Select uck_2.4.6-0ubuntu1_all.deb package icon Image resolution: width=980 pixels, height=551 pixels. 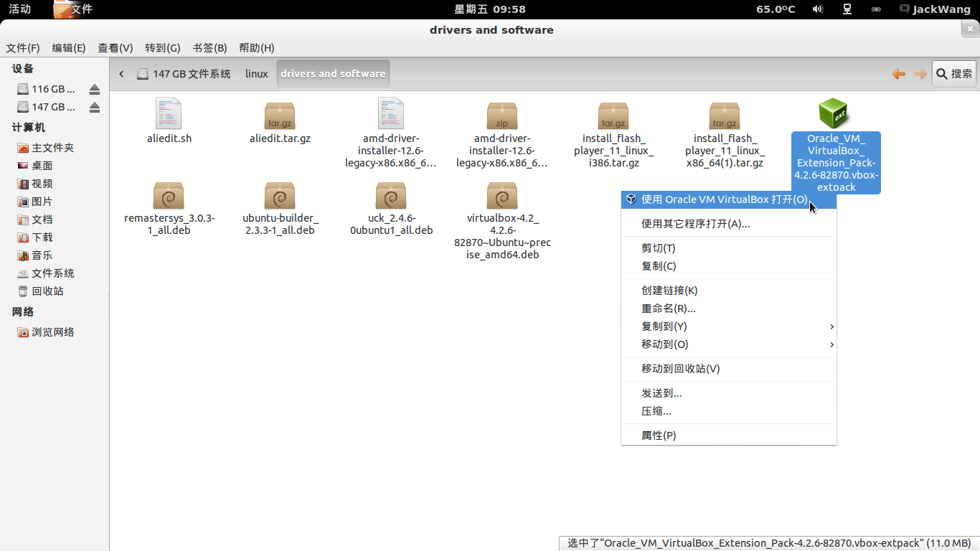[391, 195]
